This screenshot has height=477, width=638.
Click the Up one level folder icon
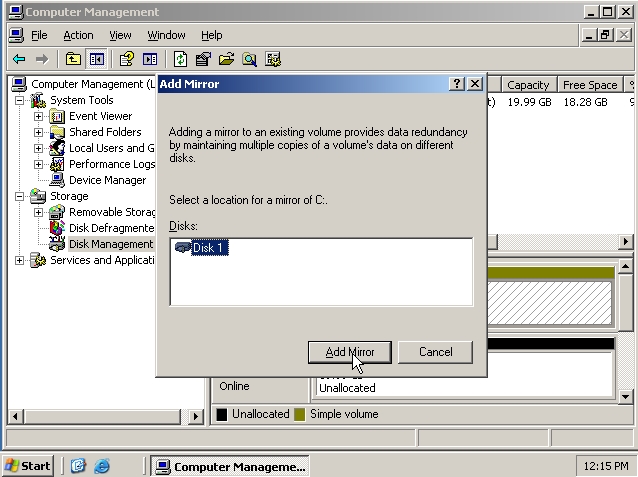pyautogui.click(x=73, y=59)
